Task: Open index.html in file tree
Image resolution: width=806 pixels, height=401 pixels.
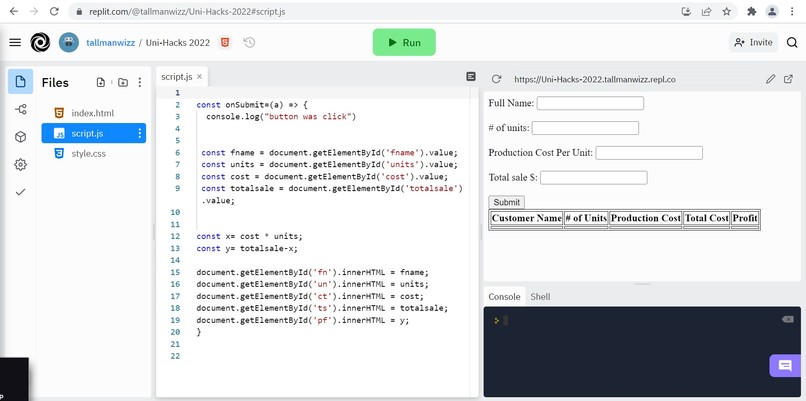Action: (93, 113)
